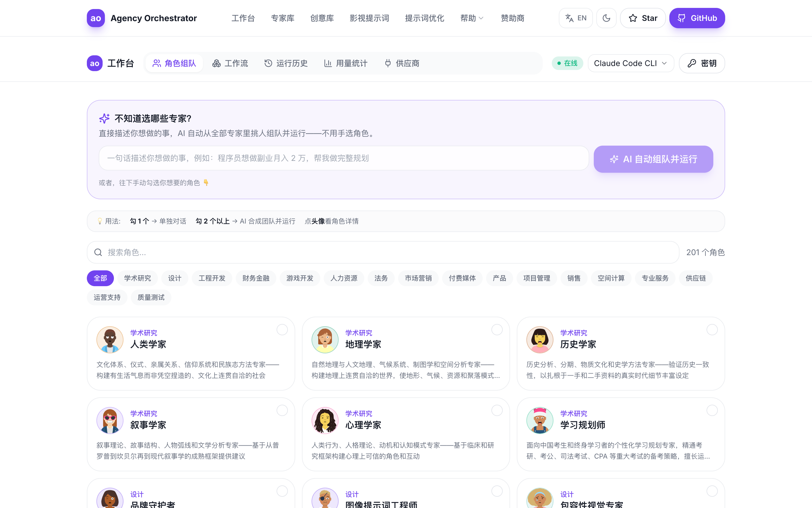The width and height of the screenshot is (812, 508).
Task: Filter by 专业服务 category
Action: pos(655,278)
